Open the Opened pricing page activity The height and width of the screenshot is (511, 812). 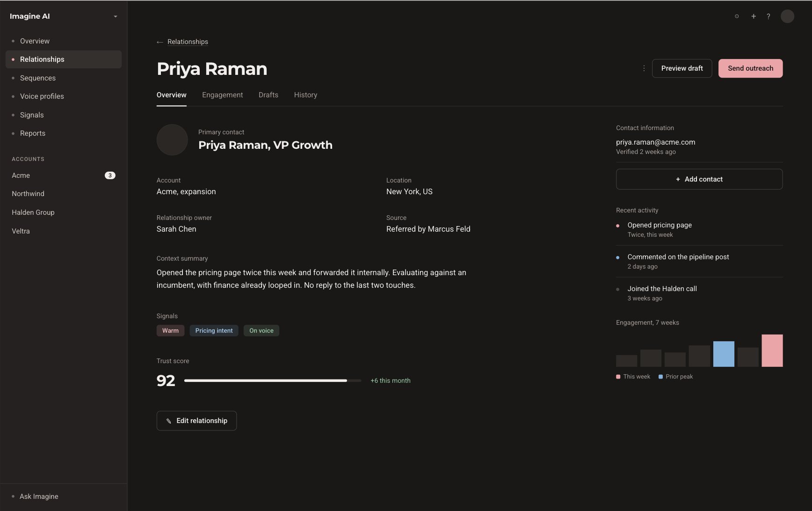(x=699, y=229)
